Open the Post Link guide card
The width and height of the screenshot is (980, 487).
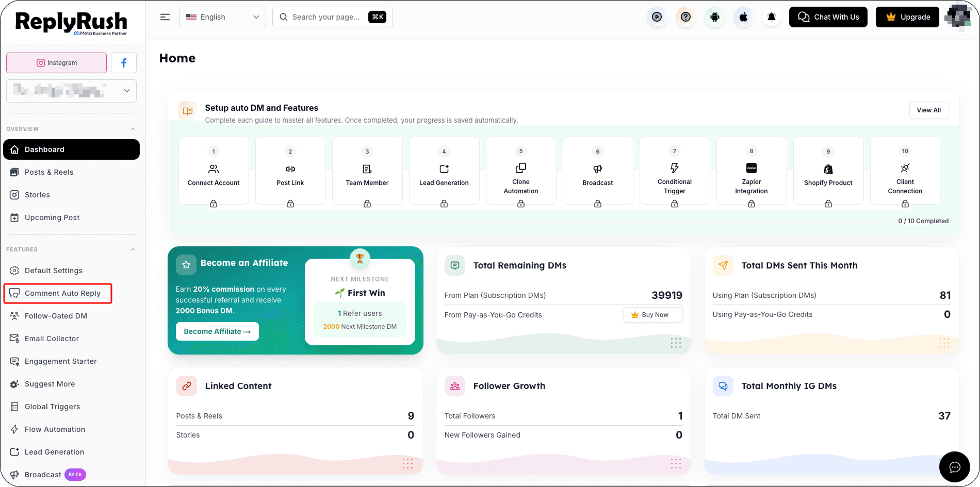[290, 171]
